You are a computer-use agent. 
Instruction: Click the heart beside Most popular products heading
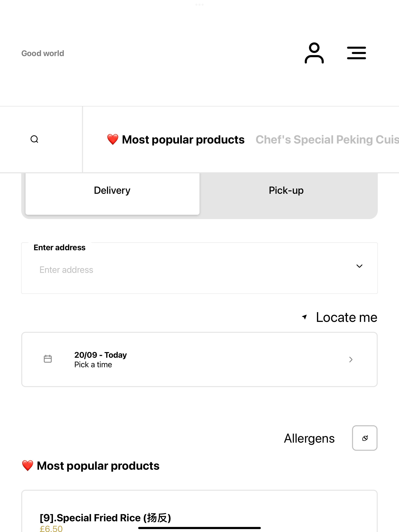(28, 466)
